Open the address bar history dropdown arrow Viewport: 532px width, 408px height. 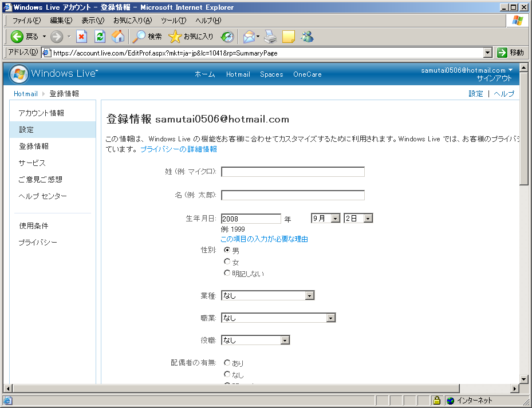(487, 53)
